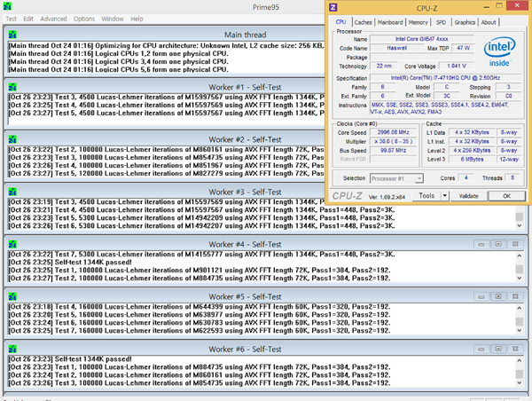Switch to the Memory tab in CPU-Z
The width and height of the screenshot is (532, 401).
418,22
